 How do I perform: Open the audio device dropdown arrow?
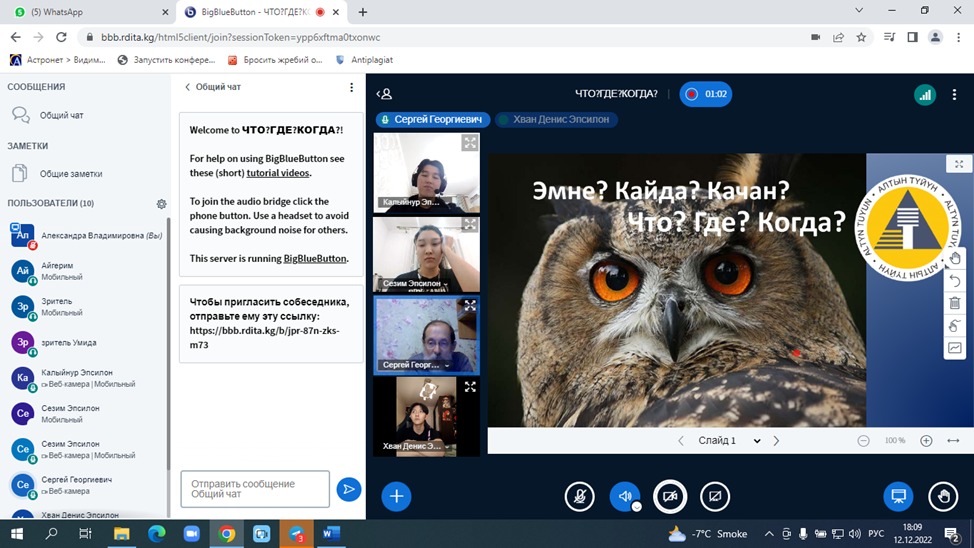click(x=636, y=506)
